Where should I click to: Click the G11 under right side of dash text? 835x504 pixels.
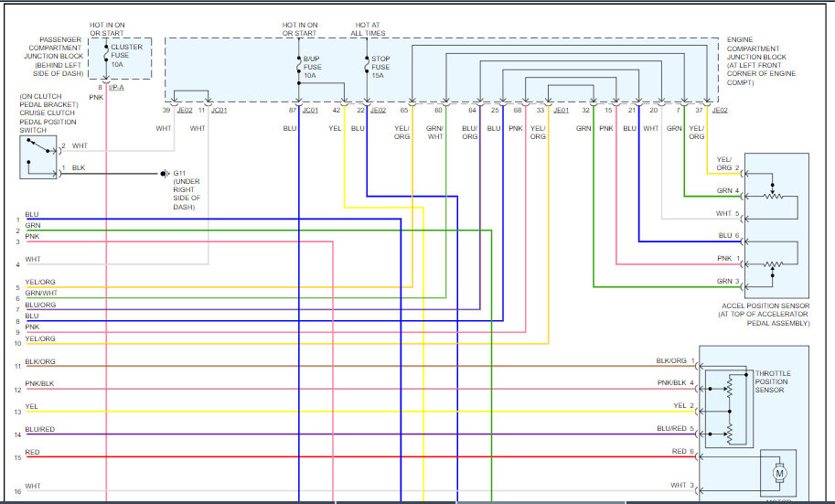pos(187,189)
